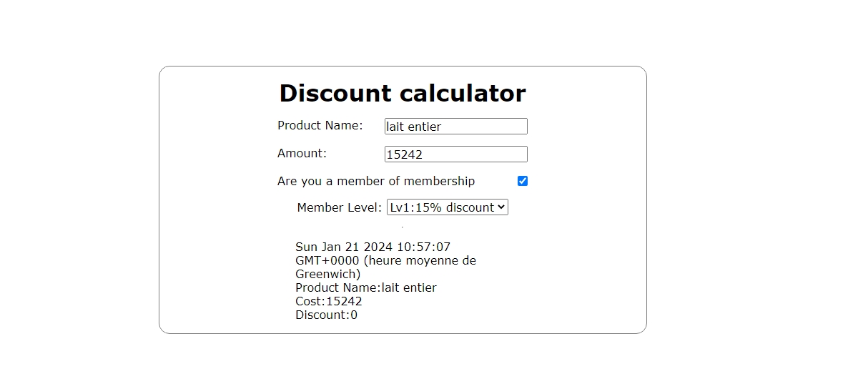This screenshot has width=868, height=389.
Task: Click the "Greenwich)" text in the result
Action: tap(328, 274)
